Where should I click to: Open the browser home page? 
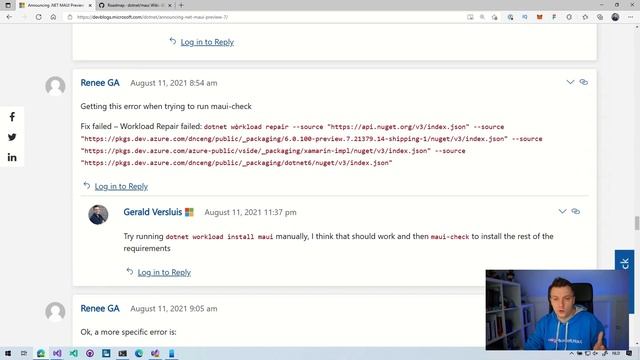(53, 17)
